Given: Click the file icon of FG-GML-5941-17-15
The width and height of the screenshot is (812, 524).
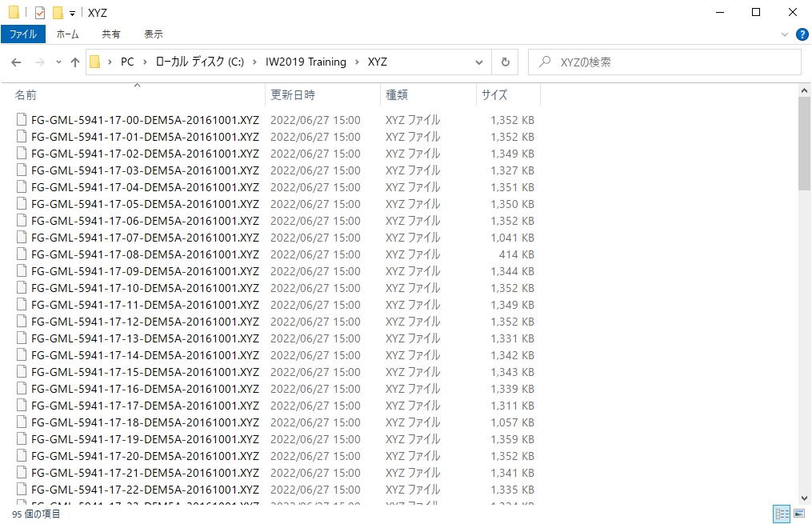Looking at the screenshot, I should coord(22,372).
